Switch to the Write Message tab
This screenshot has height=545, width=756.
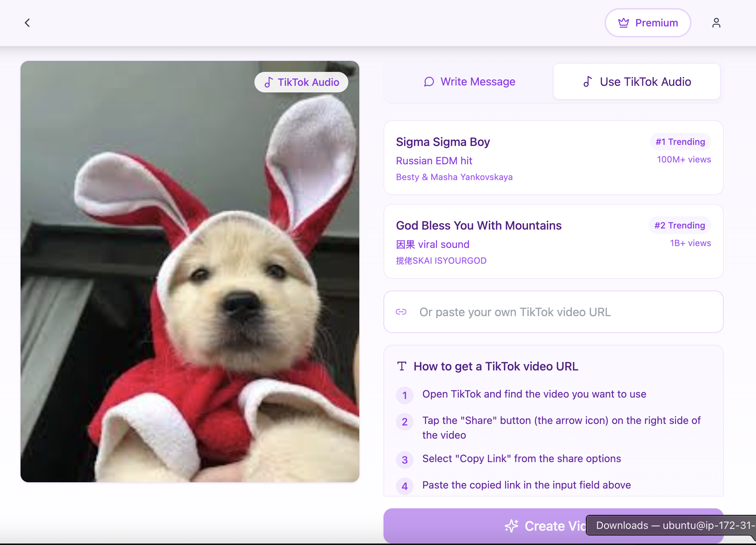(469, 81)
